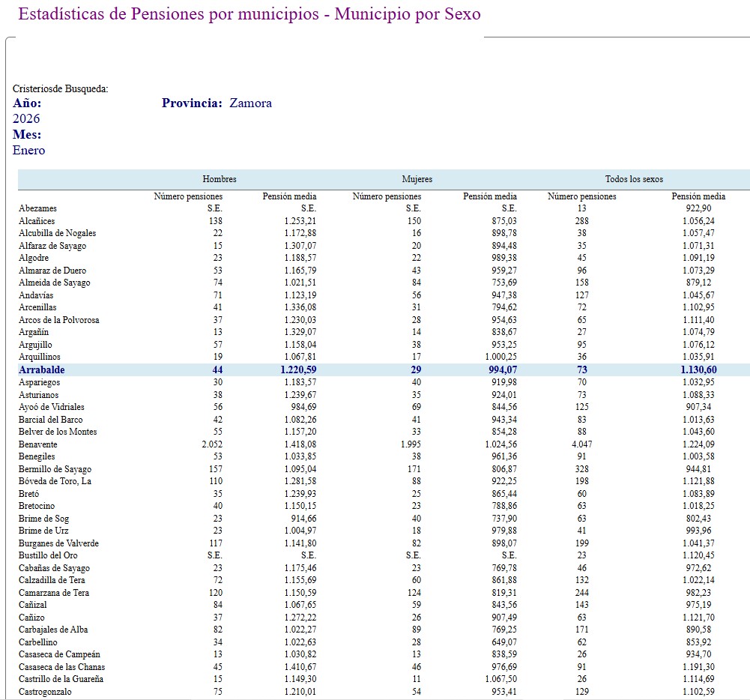
Task: Click the Todos los sexos header
Action: tap(634, 179)
